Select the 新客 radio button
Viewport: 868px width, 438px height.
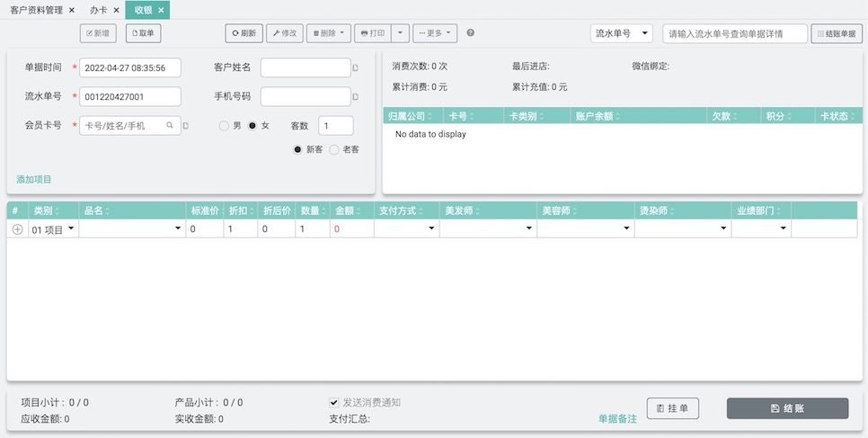point(297,149)
